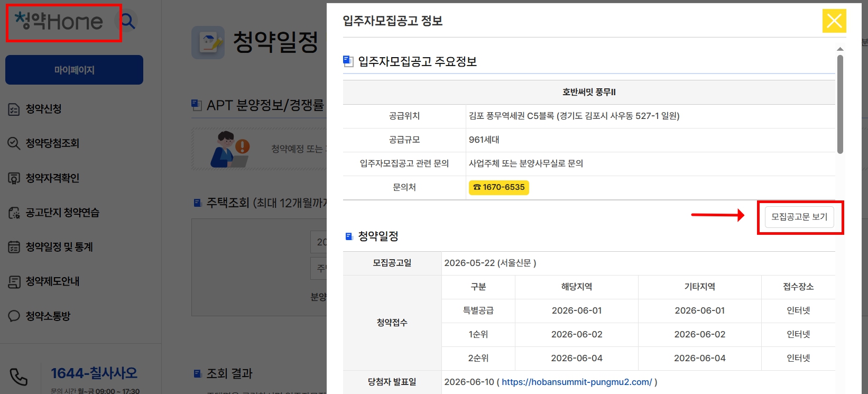868x394 pixels.
Task: Click 특별공급 기타지역 date 2026-06-01
Action: pos(700,310)
